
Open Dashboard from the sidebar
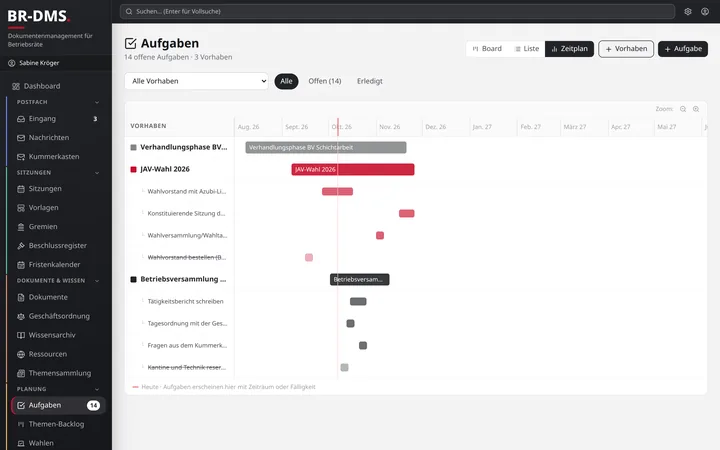[56, 86]
